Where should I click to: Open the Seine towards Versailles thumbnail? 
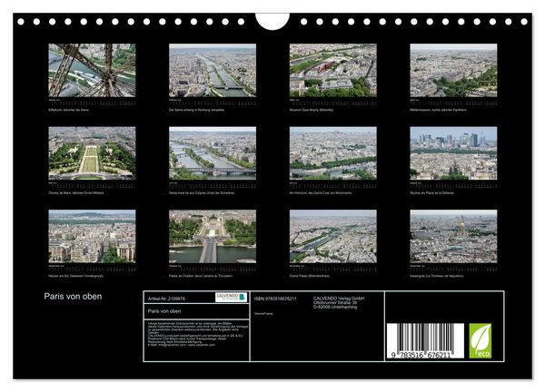pyautogui.click(x=213, y=70)
